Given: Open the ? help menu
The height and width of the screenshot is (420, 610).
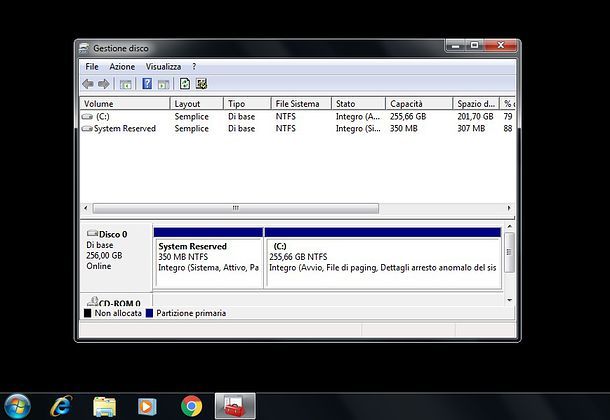Looking at the screenshot, I should coord(194,66).
